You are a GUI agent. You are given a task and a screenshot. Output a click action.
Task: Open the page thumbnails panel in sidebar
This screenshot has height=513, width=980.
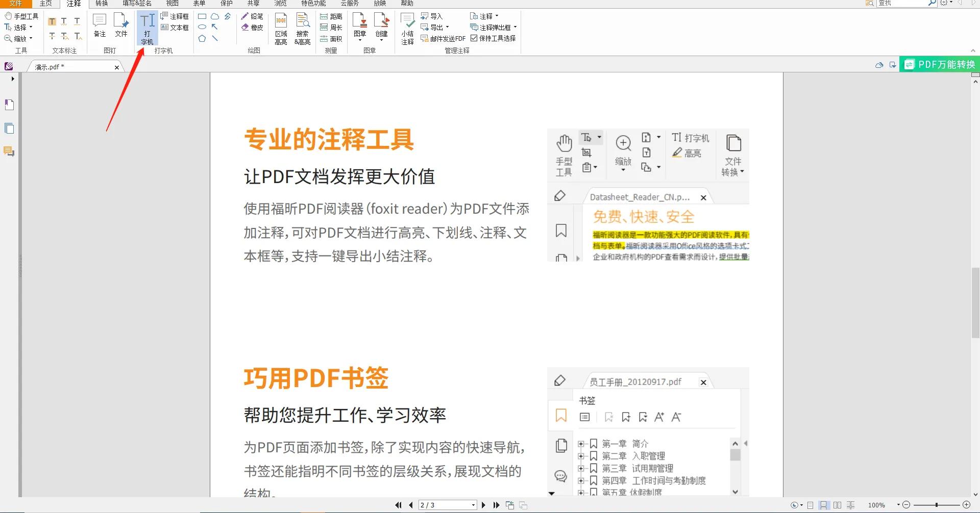(x=9, y=128)
